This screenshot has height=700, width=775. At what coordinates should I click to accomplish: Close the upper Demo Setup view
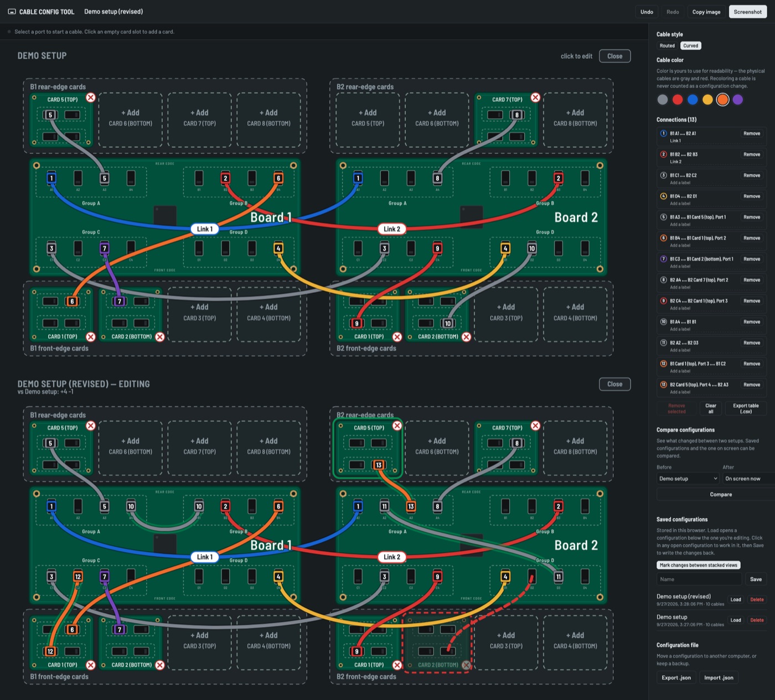tap(614, 56)
